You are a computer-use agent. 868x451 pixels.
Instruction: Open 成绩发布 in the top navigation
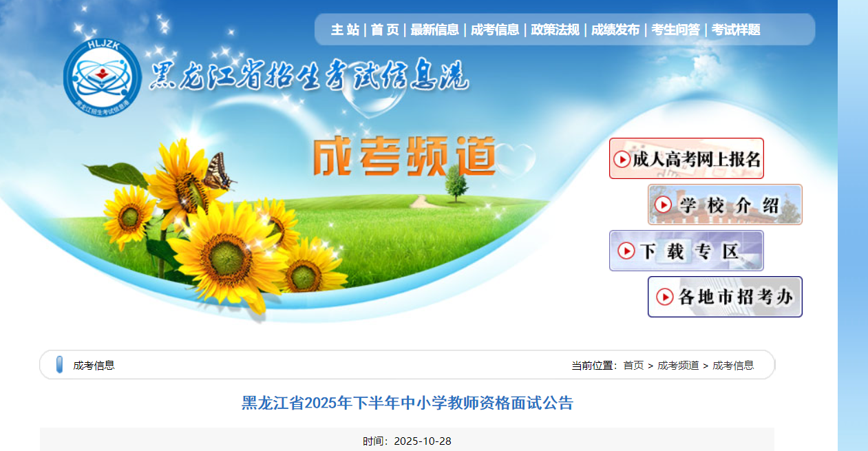click(615, 30)
